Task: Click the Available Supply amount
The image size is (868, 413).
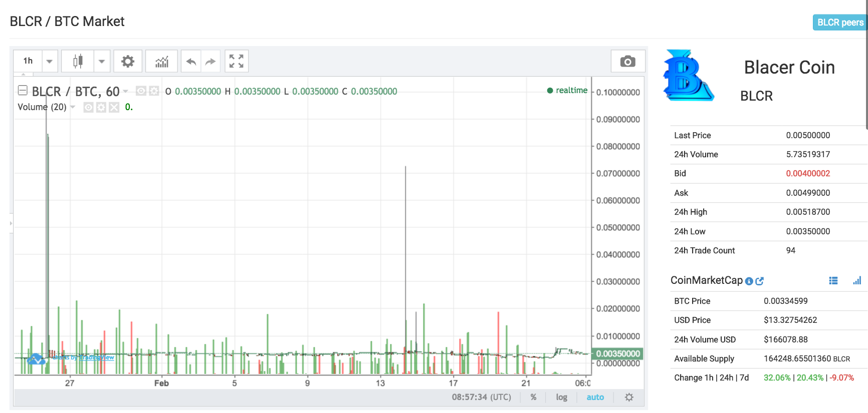Action: coord(807,358)
